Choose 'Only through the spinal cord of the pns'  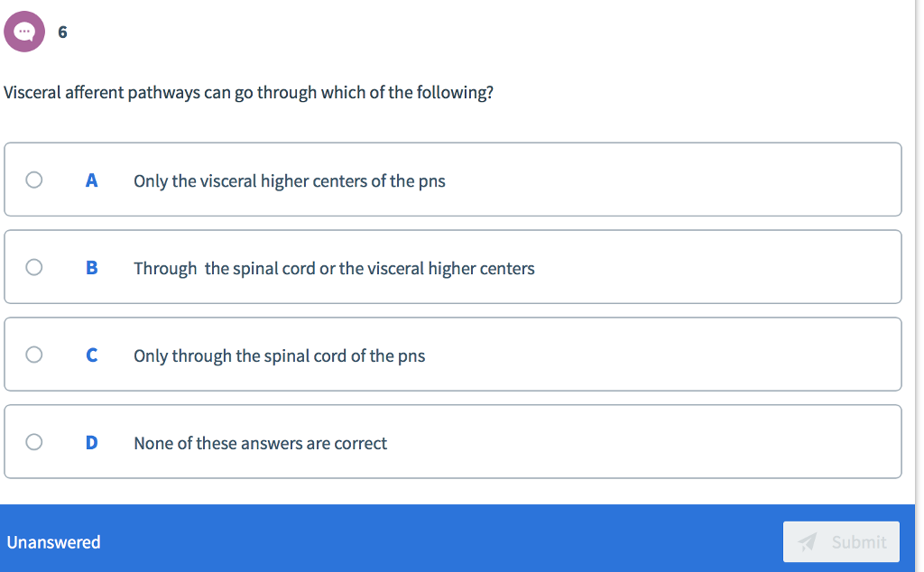[280, 355]
